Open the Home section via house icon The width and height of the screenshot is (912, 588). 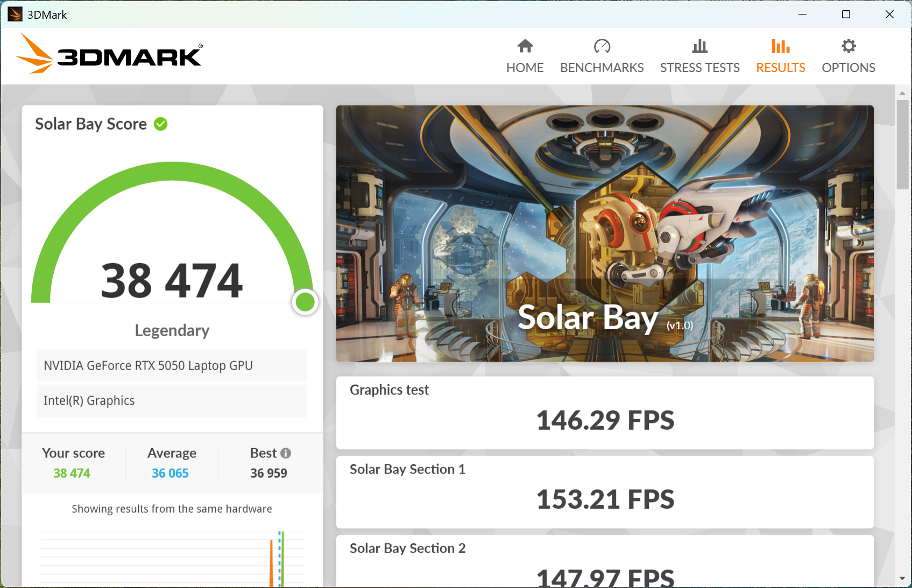point(525,46)
